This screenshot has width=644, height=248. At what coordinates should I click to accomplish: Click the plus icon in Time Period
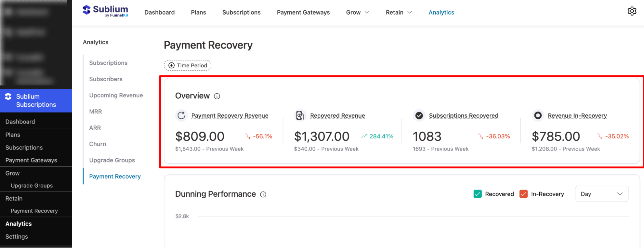(171, 65)
